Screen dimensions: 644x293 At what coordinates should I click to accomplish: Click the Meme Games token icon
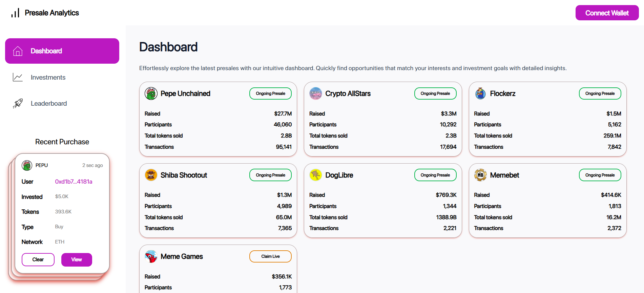[151, 256]
